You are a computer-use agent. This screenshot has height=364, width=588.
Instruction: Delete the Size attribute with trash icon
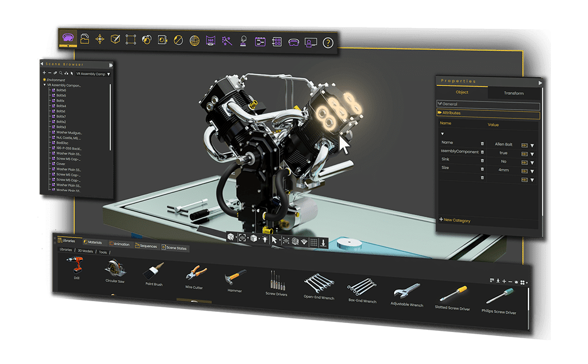click(x=482, y=168)
